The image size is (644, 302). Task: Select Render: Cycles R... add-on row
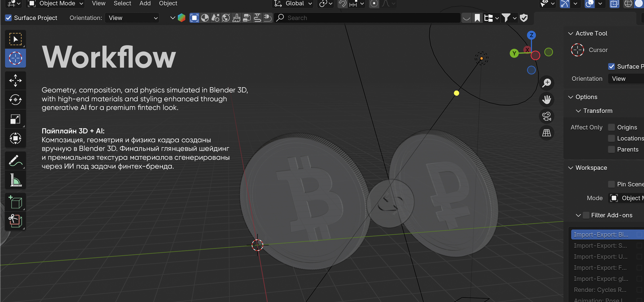(x=607, y=290)
